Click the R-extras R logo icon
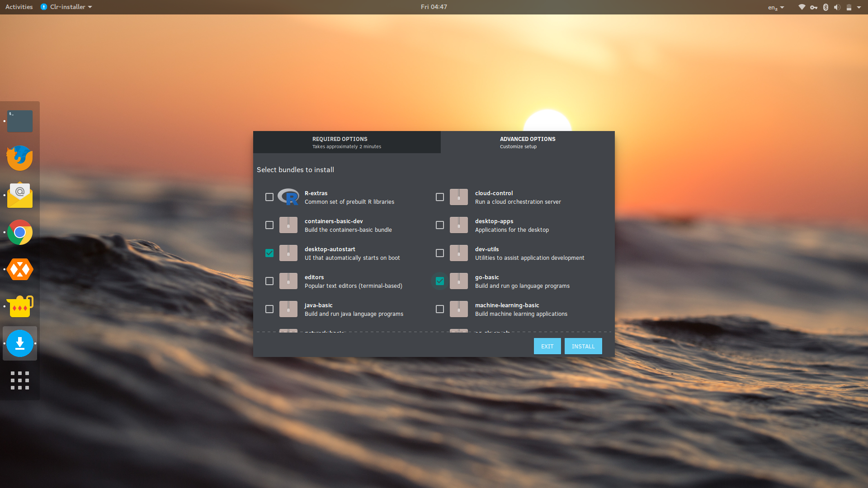868x488 pixels. [288, 197]
